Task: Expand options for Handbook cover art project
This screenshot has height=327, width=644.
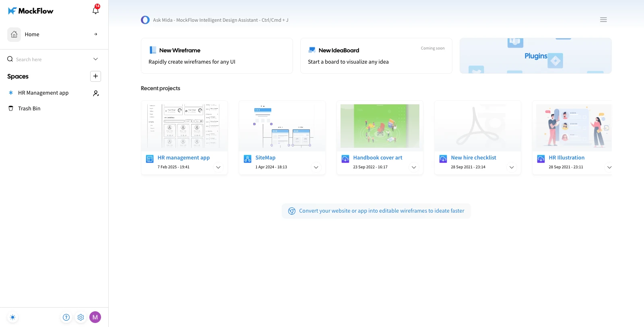Action: tap(414, 167)
